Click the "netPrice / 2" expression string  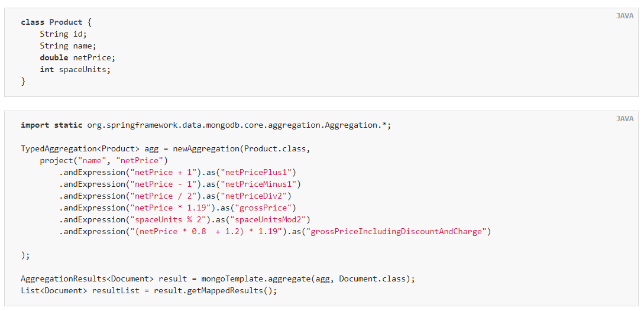coord(163,196)
